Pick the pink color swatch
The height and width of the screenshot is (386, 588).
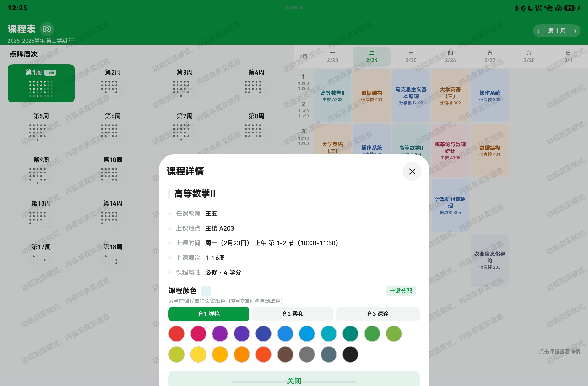(198, 334)
